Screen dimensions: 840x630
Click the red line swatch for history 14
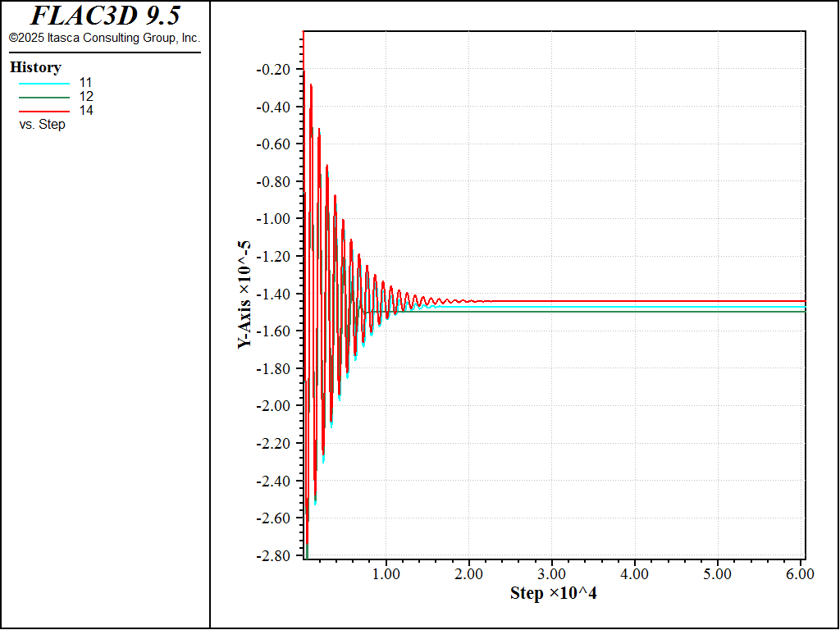pyautogui.click(x=44, y=112)
